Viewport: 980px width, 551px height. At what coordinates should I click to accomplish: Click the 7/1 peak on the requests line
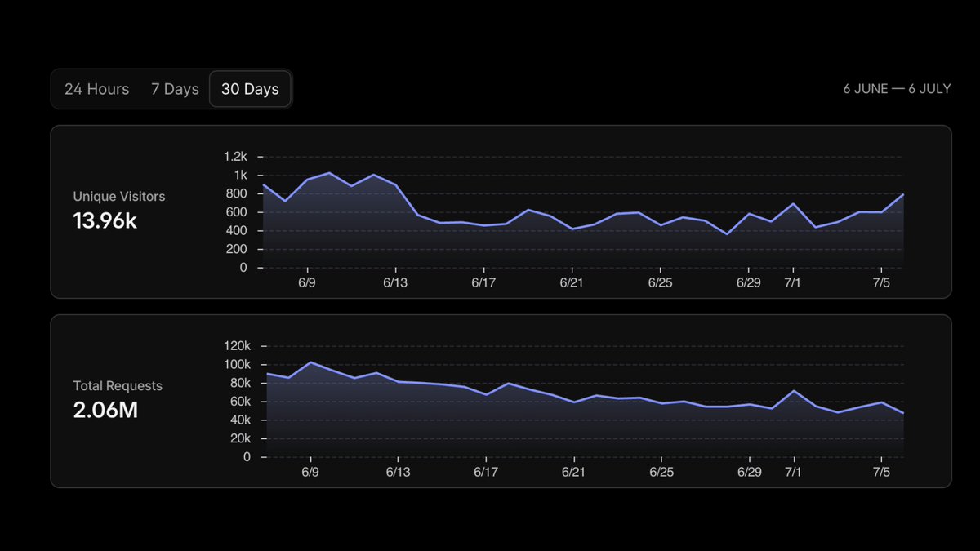pyautogui.click(x=794, y=391)
